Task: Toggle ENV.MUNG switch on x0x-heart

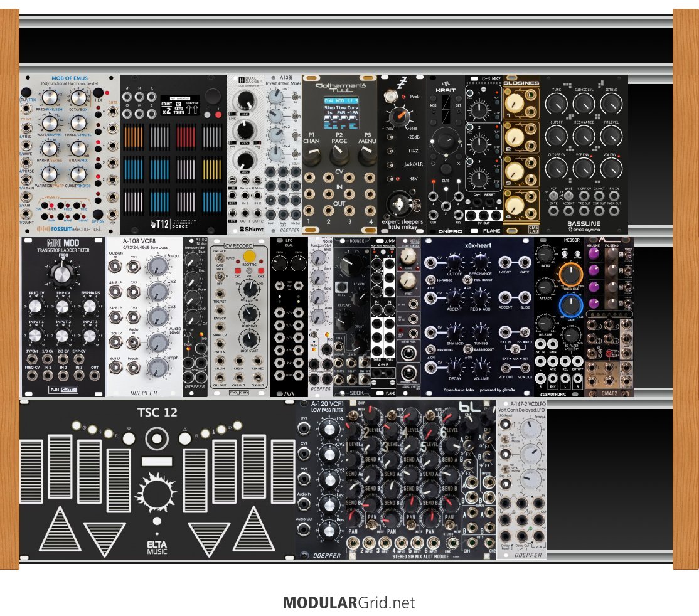Action: coord(430,350)
